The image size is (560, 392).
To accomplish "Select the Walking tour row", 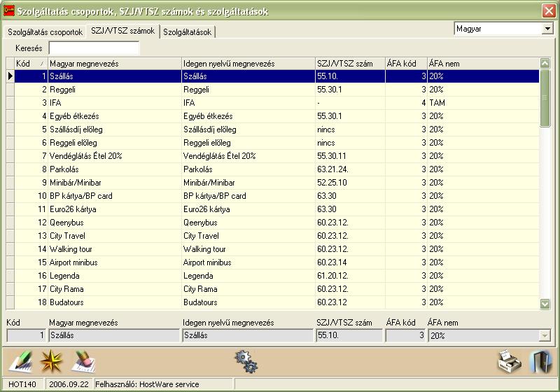I will [x=276, y=249].
